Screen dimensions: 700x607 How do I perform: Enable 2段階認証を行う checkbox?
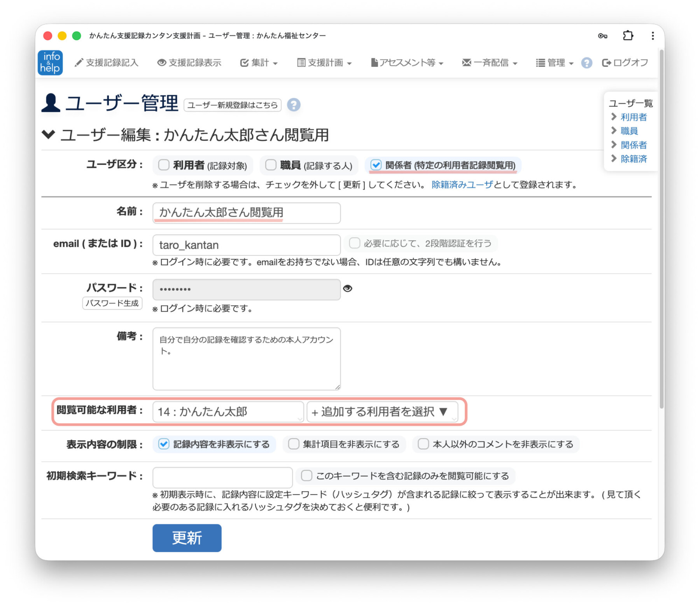coord(354,243)
